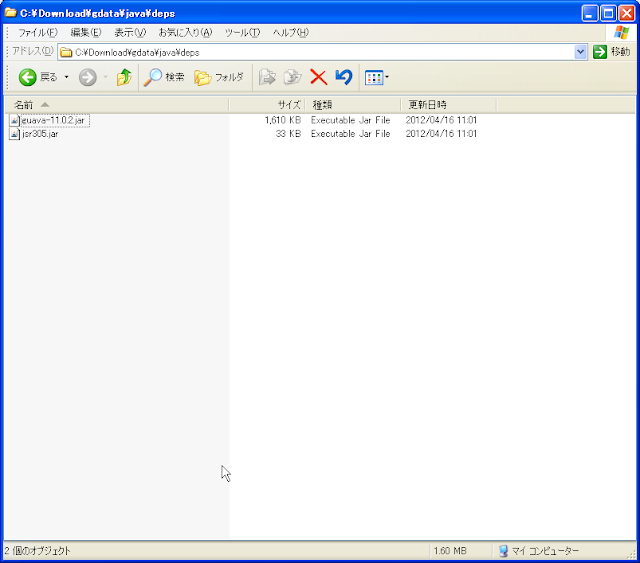
Task: Click the jsr305 row date 2012/04/16 11:01
Action: (441, 134)
